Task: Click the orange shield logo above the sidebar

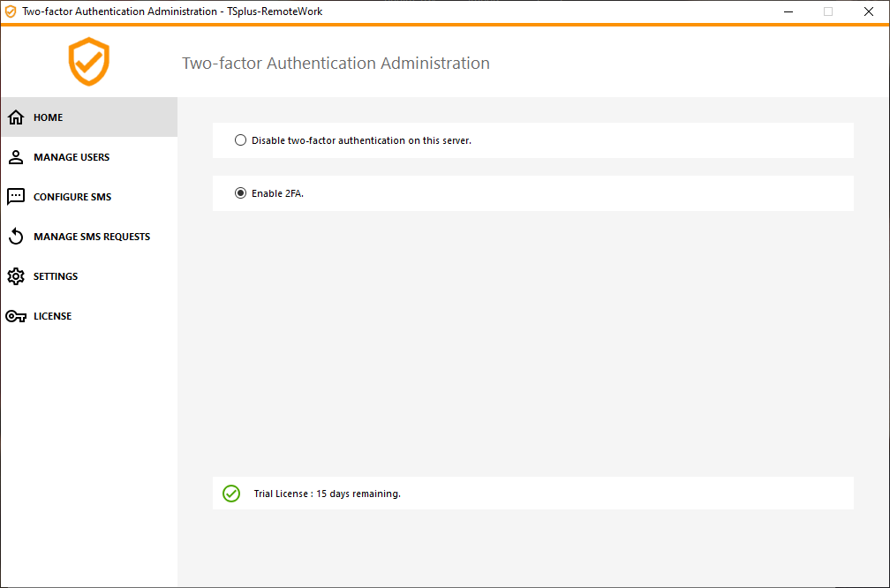Action: coord(88,62)
